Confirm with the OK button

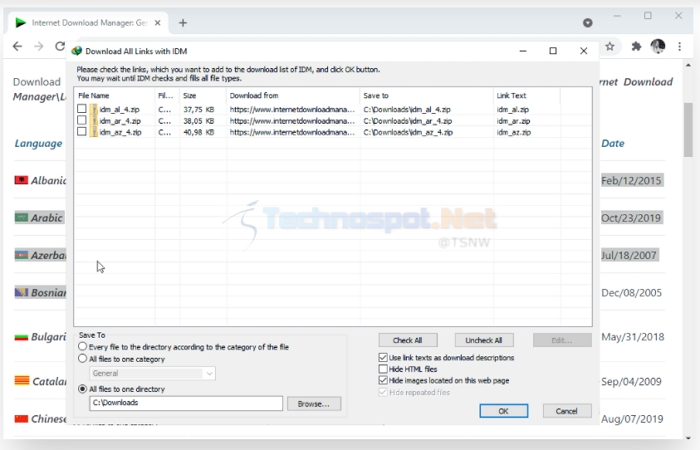coord(504,411)
